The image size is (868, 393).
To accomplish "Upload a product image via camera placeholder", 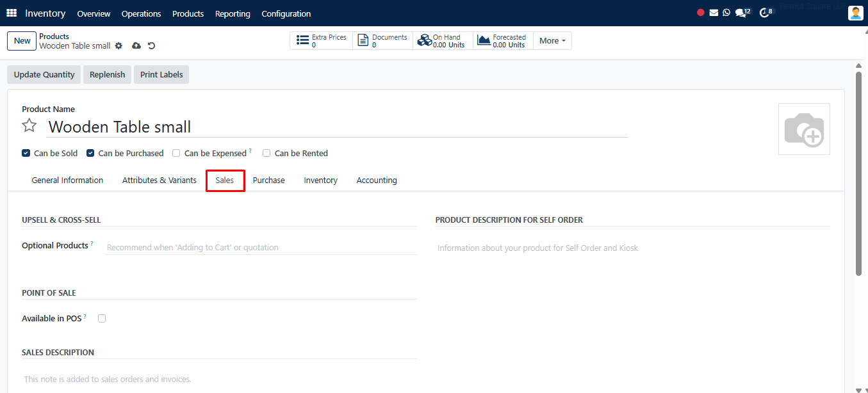I will [804, 129].
